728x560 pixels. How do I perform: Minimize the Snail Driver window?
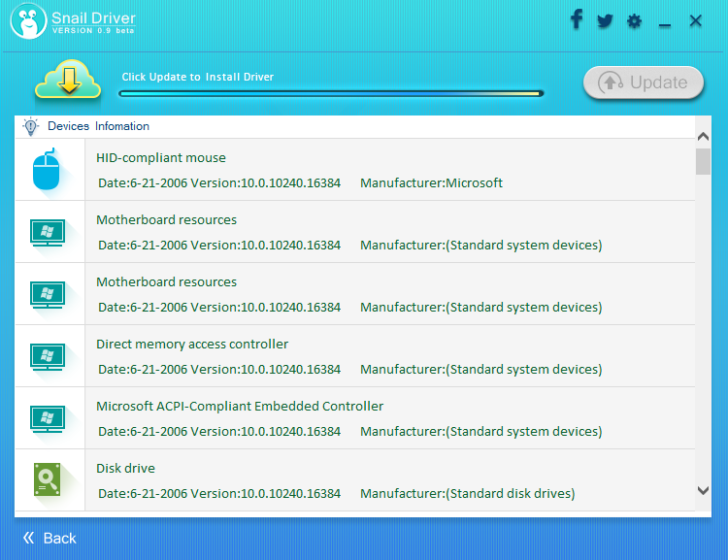coord(665,22)
